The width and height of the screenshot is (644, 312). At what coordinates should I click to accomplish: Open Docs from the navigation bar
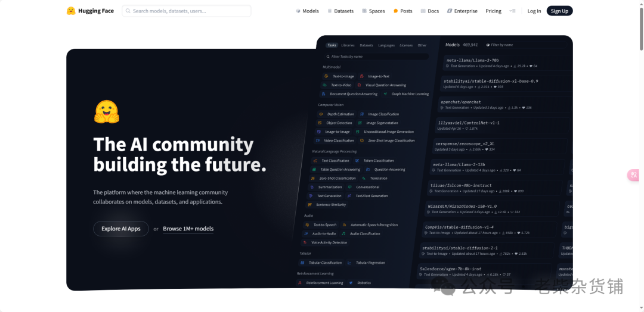click(x=429, y=11)
